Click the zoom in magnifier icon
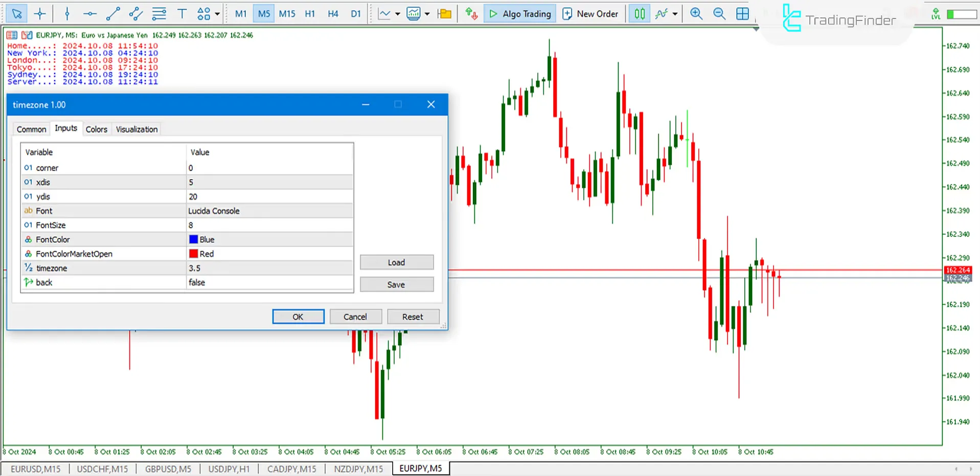This screenshot has width=980, height=476. coord(696,14)
